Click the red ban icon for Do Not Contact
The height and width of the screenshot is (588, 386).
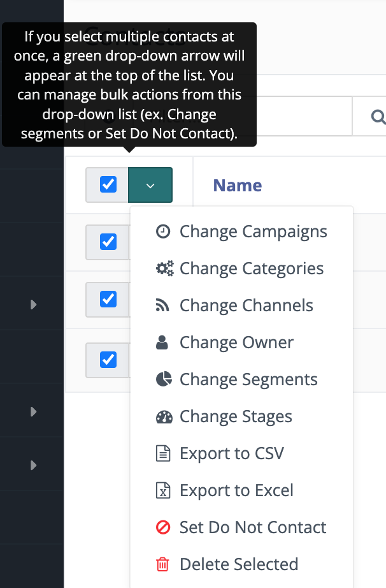163,527
